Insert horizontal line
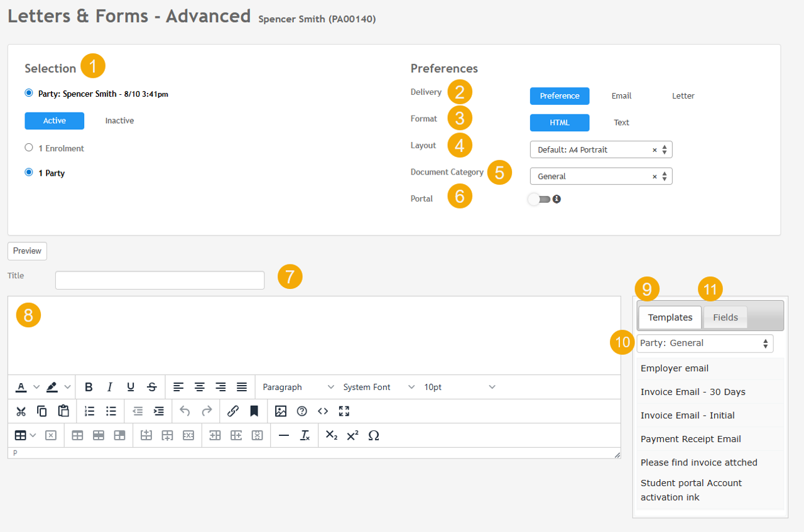 (284, 435)
